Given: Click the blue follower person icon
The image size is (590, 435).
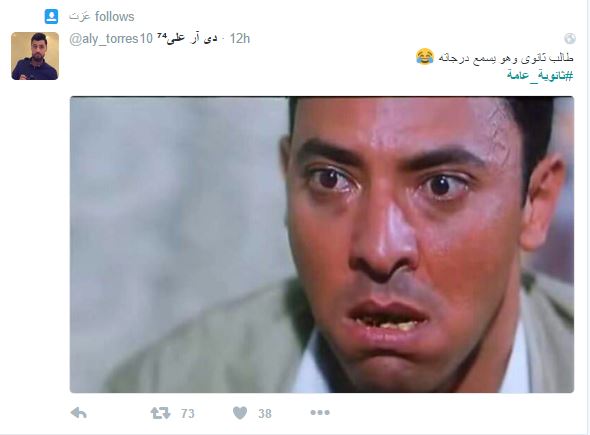Looking at the screenshot, I should pyautogui.click(x=52, y=17).
